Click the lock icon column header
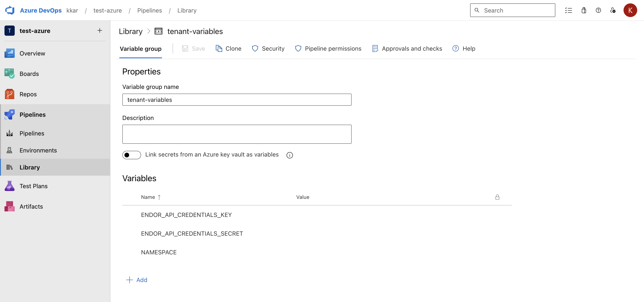The image size is (644, 302). coord(497,197)
